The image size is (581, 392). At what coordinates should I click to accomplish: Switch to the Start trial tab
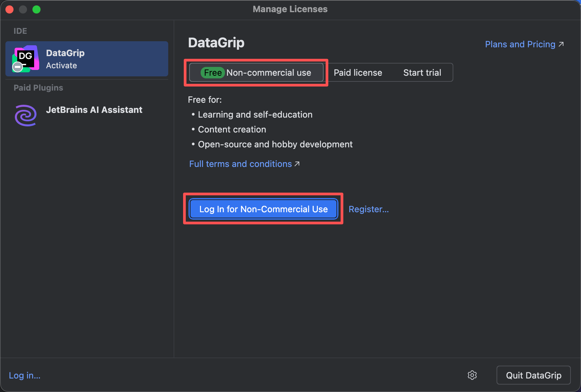pyautogui.click(x=422, y=73)
